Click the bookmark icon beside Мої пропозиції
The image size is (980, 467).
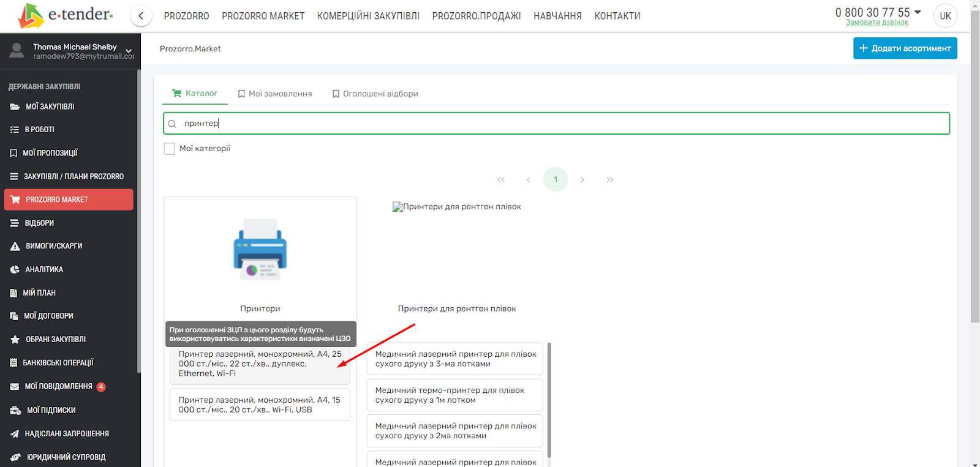click(13, 153)
